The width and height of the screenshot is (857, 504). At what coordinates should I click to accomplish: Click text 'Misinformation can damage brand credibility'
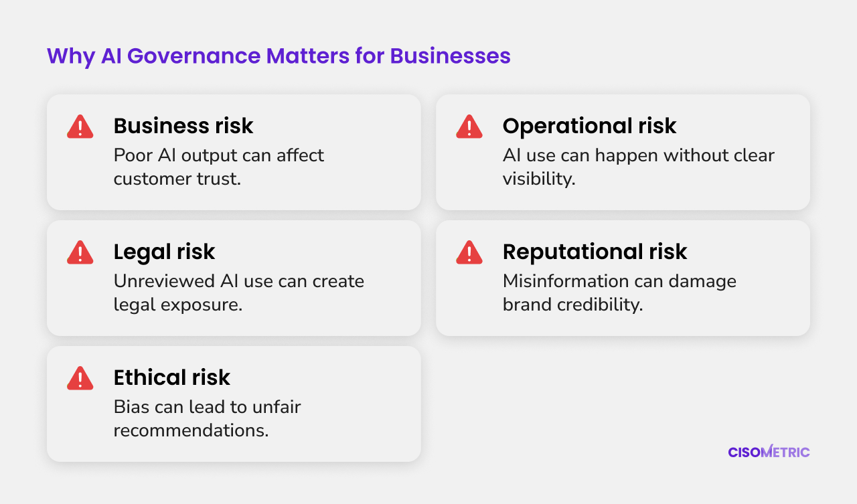pyautogui.click(x=619, y=292)
